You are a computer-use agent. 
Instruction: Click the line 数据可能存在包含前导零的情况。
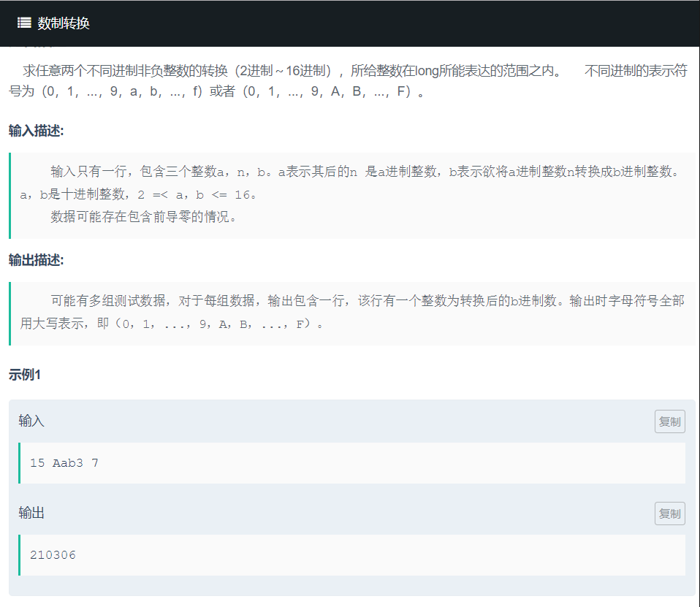pyautogui.click(x=143, y=217)
